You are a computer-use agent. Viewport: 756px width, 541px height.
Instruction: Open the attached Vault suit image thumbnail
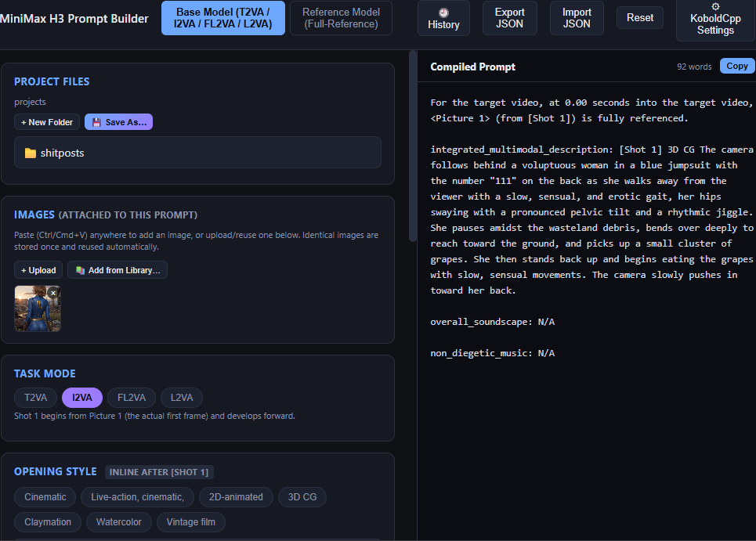pyautogui.click(x=38, y=308)
